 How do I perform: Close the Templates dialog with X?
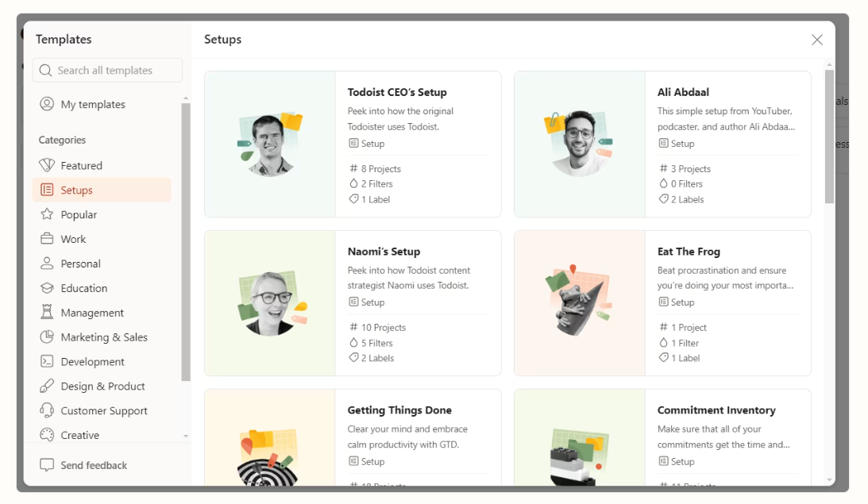(817, 40)
